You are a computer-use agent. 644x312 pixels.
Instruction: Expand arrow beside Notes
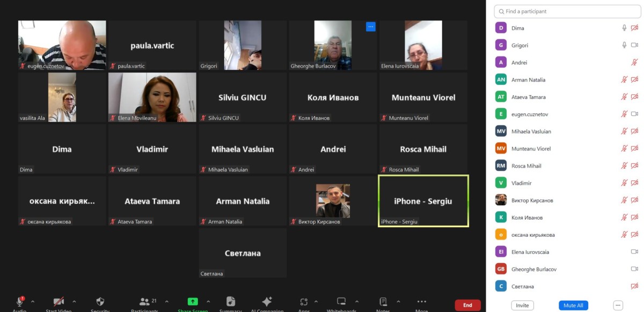click(399, 301)
